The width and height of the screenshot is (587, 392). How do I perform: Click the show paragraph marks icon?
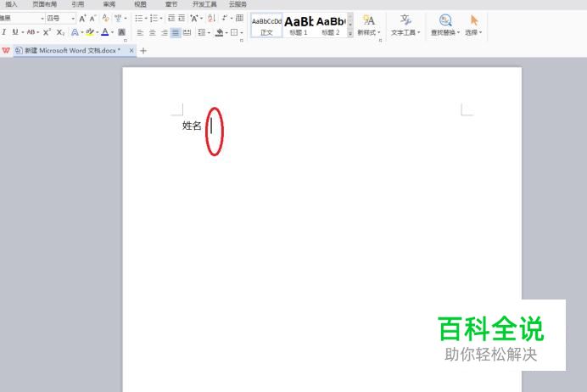[224, 18]
